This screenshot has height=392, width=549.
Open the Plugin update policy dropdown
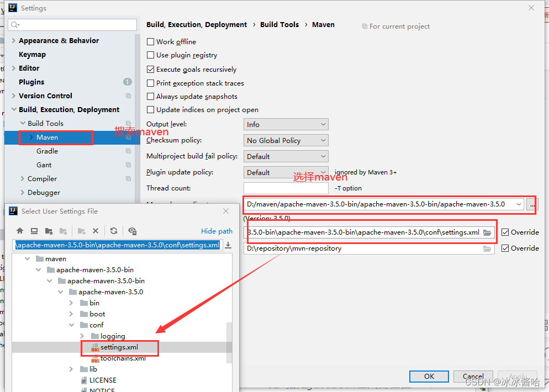point(286,172)
